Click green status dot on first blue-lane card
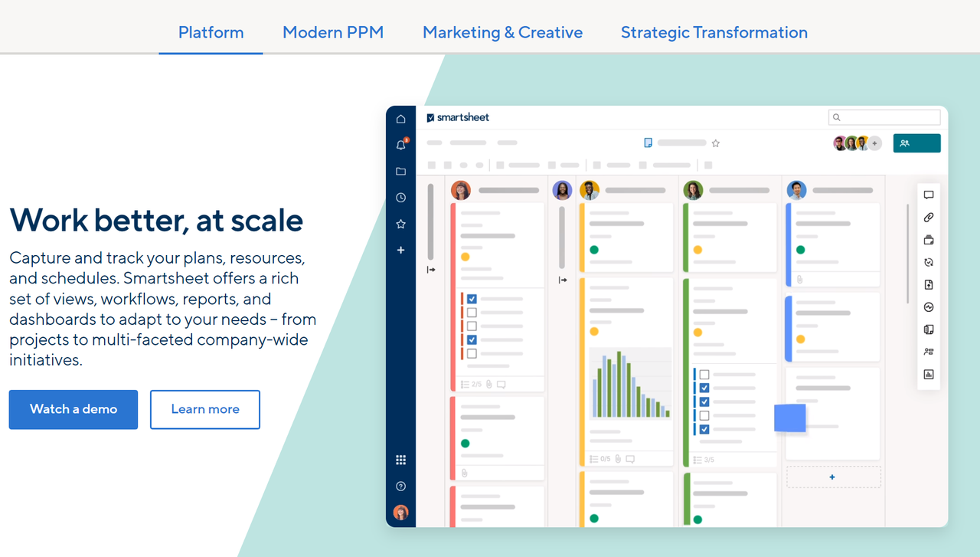Viewport: 980px width, 557px height. pyautogui.click(x=800, y=250)
